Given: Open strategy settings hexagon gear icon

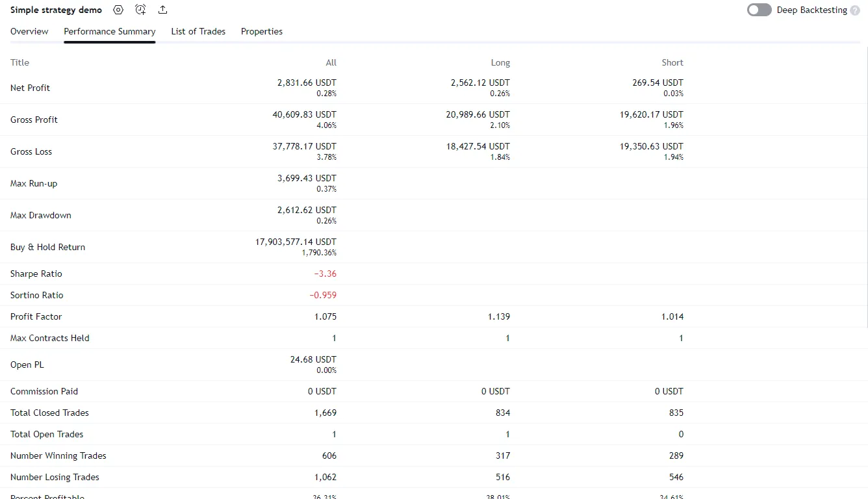Looking at the screenshot, I should pyautogui.click(x=118, y=10).
